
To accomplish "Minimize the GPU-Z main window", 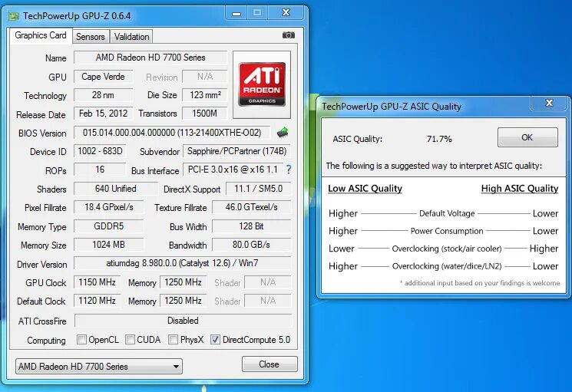I will tap(236, 14).
